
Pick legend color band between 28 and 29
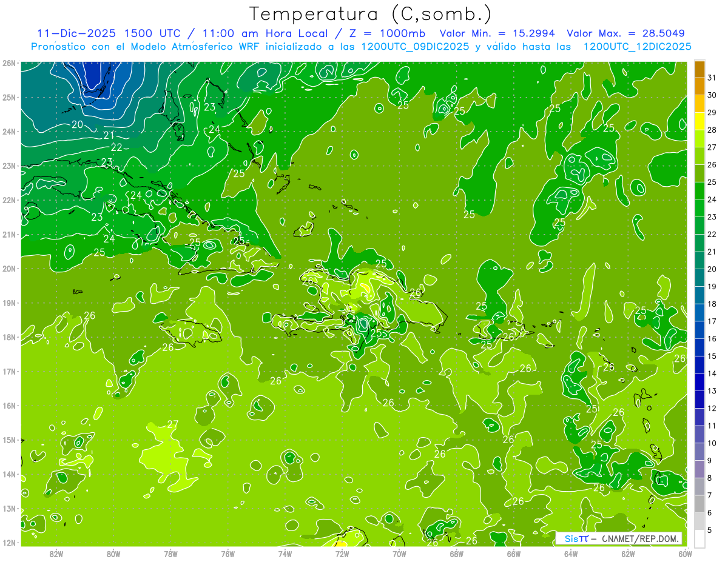coord(699,121)
